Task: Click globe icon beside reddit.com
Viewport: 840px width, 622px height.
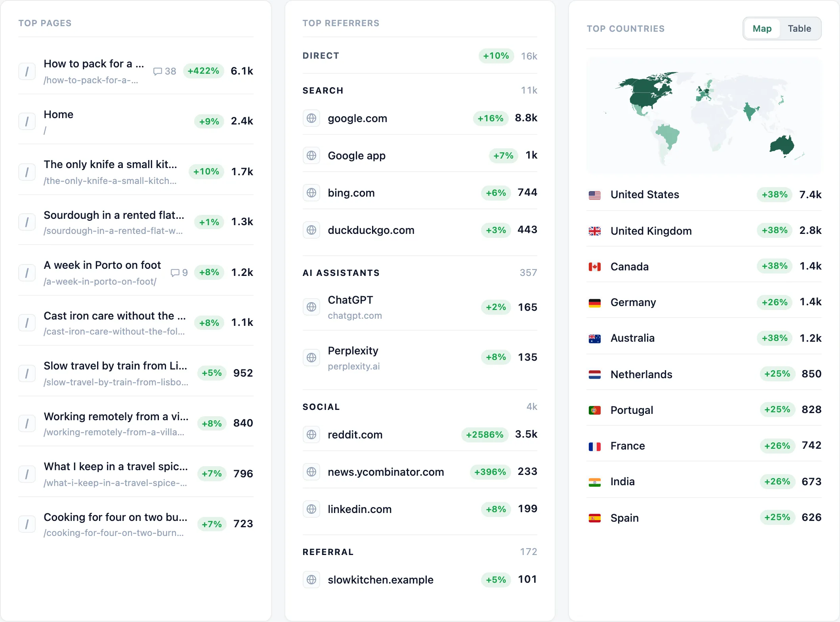Action: pos(311,434)
